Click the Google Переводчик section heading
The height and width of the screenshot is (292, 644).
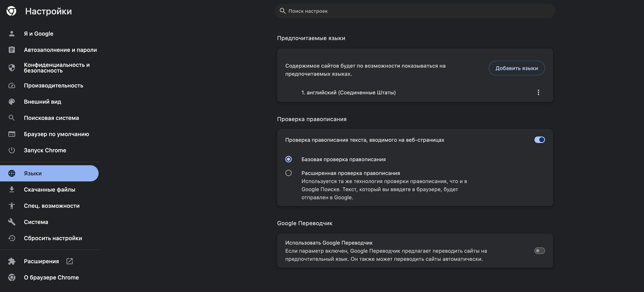coord(305,223)
